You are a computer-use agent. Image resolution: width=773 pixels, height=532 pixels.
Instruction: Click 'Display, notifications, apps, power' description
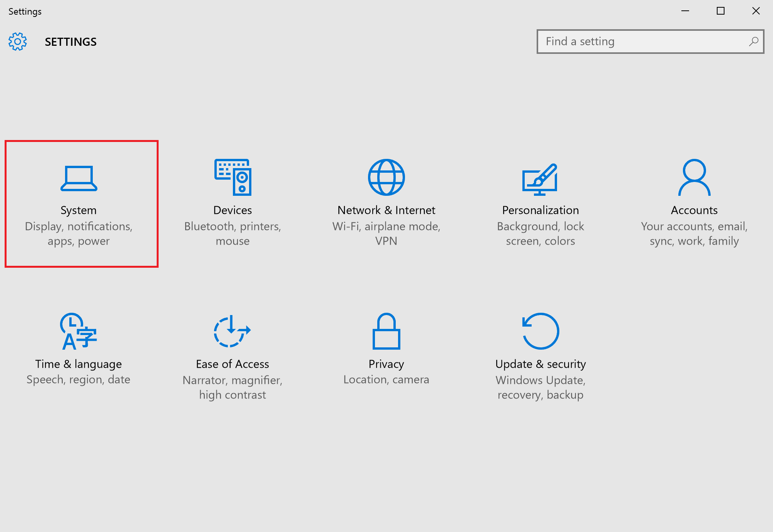(x=79, y=233)
